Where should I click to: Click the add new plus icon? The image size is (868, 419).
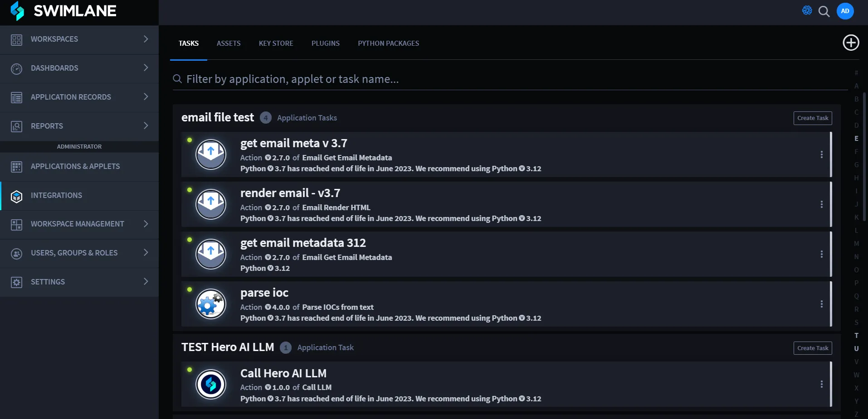click(x=851, y=43)
